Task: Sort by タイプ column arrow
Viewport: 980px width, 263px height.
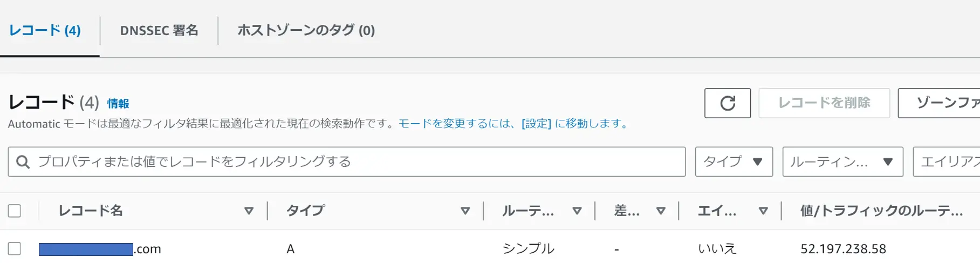Action: [x=465, y=211]
